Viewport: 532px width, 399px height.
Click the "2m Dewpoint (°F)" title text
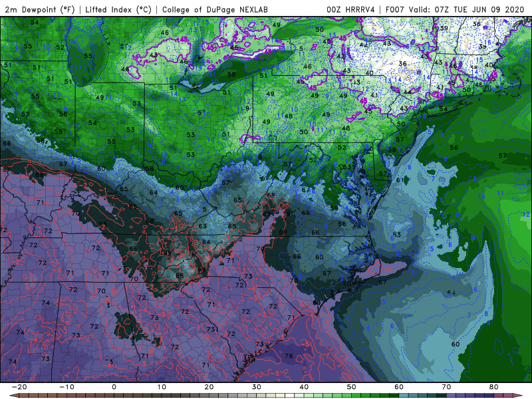coord(40,9)
